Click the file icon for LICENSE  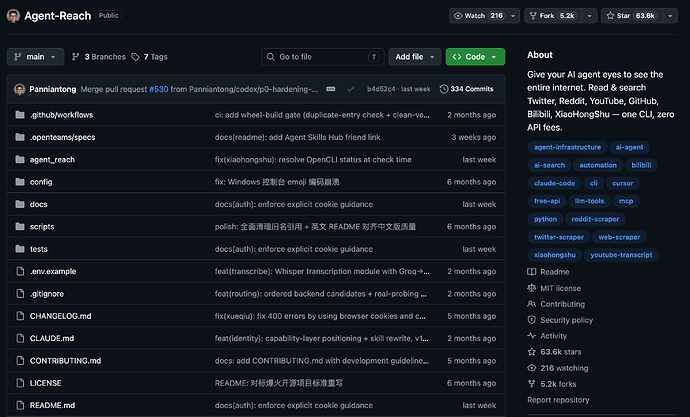point(20,383)
